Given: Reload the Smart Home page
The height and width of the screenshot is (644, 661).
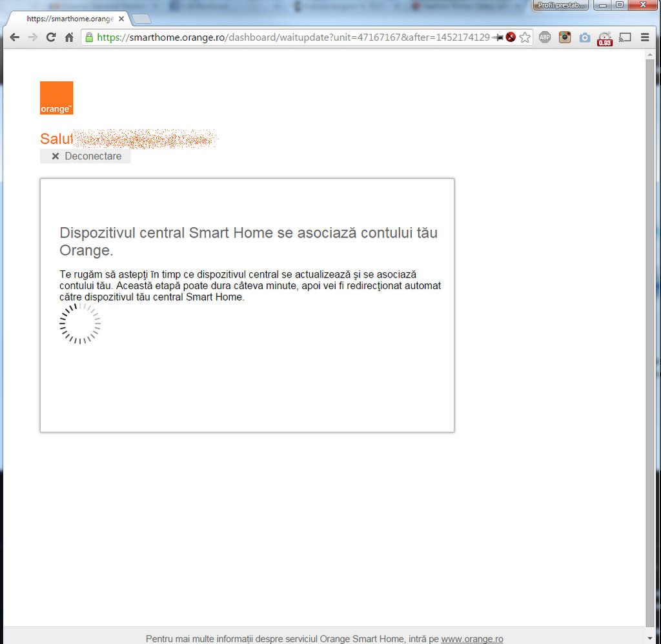Looking at the screenshot, I should pyautogui.click(x=51, y=37).
